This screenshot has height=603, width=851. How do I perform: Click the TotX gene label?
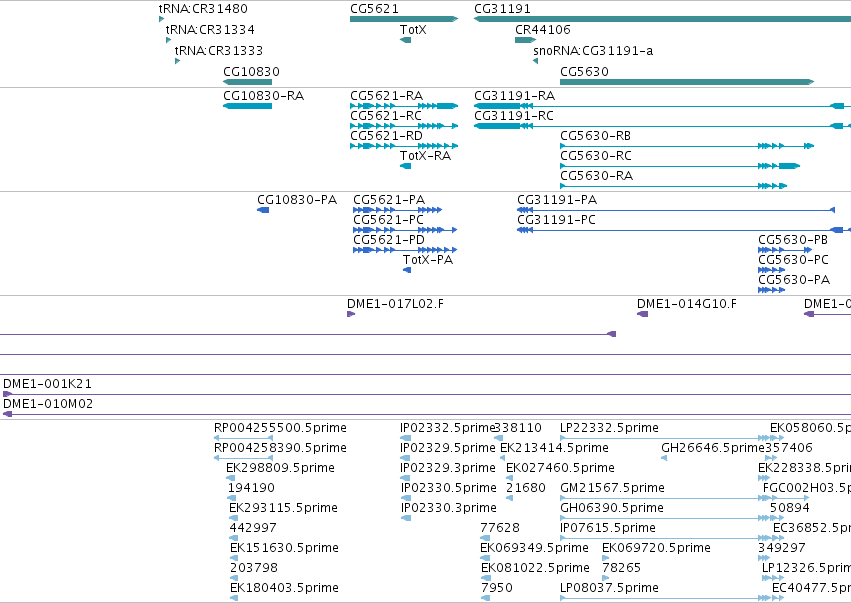click(413, 29)
